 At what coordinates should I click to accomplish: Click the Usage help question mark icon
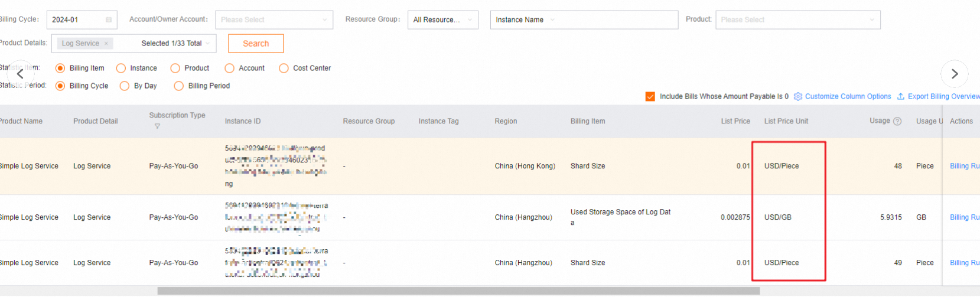point(897,122)
